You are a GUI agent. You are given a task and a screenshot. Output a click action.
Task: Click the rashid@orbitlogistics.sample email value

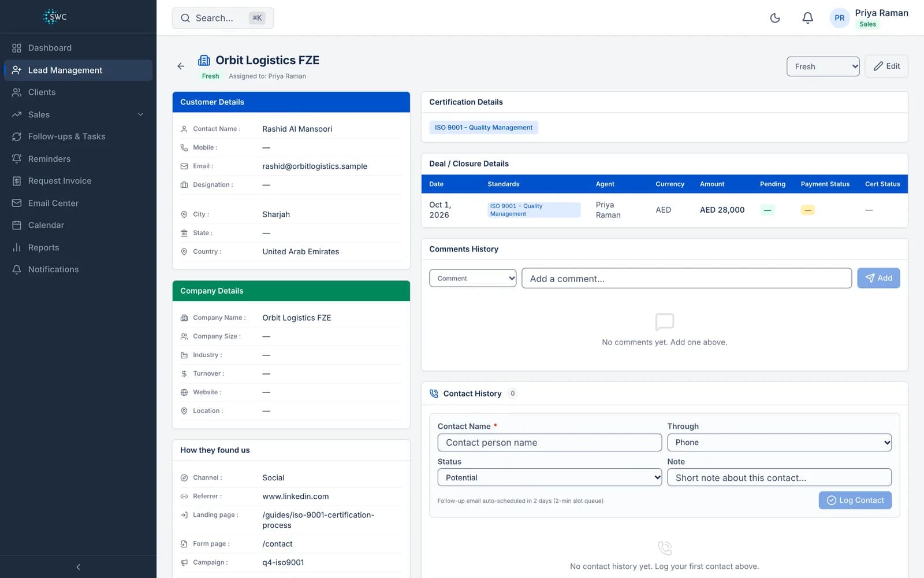pyautogui.click(x=315, y=166)
